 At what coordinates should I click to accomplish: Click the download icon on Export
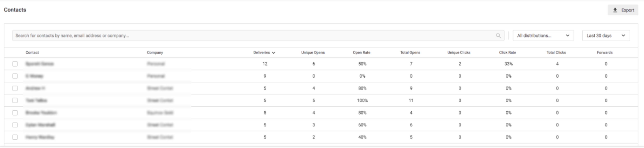(x=615, y=10)
